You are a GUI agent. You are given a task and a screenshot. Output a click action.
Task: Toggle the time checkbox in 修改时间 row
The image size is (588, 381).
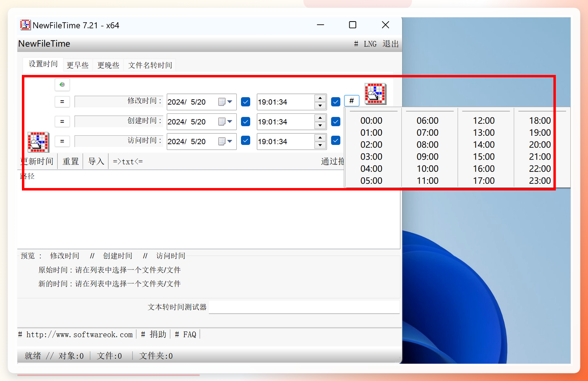point(336,102)
